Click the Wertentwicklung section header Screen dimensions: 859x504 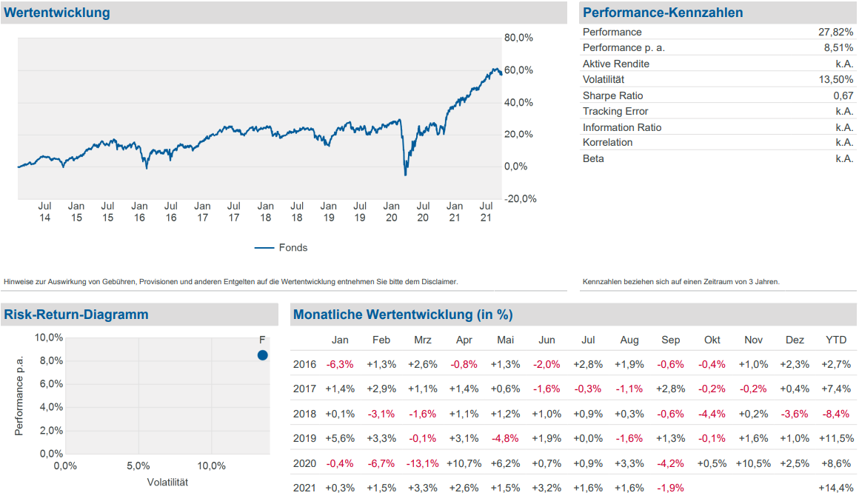(x=58, y=13)
